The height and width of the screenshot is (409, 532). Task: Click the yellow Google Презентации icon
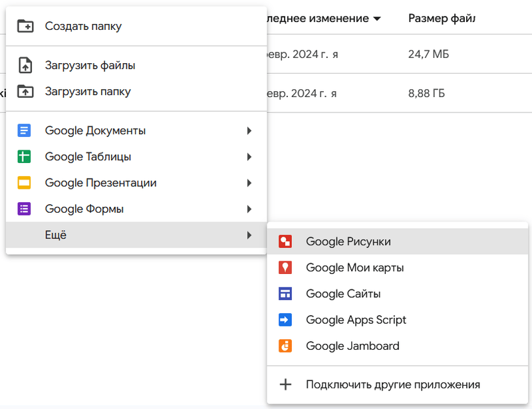coord(25,183)
